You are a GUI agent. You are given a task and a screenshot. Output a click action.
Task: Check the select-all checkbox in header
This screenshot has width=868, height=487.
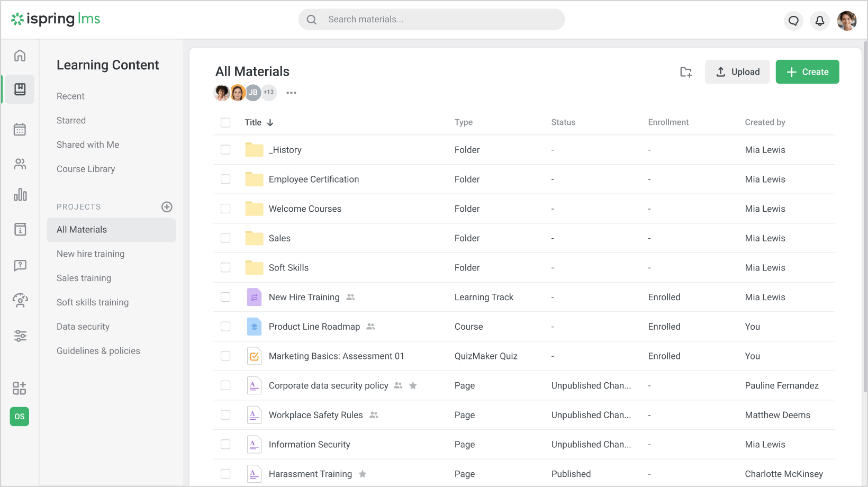(x=226, y=122)
